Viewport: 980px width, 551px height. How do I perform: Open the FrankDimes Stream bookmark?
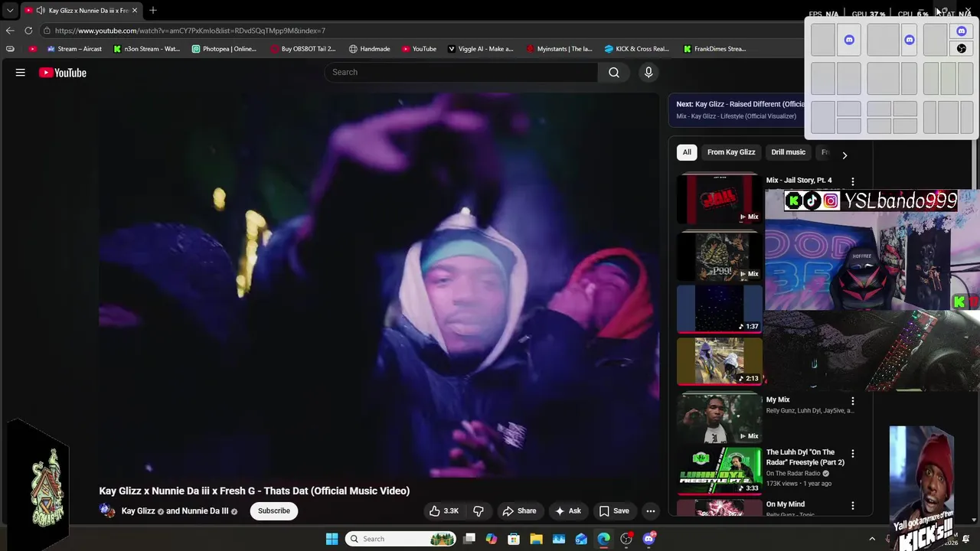click(714, 49)
